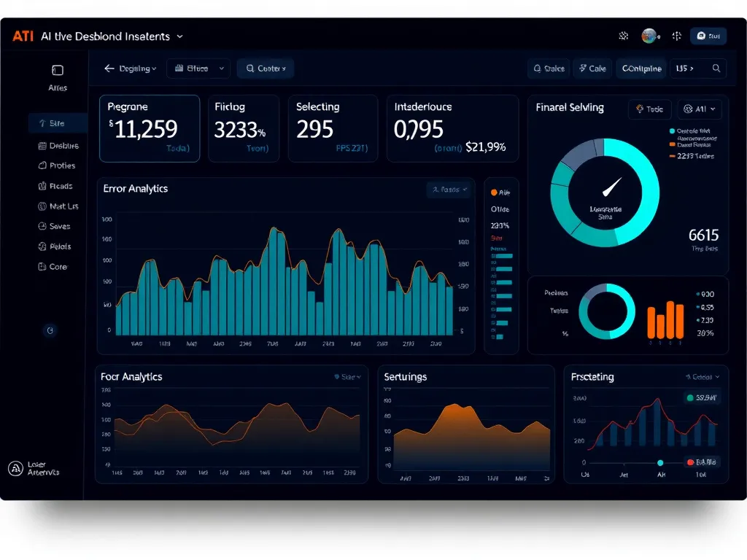This screenshot has width=747, height=560.
Task: Click the search magnifier icon in toolbar
Action: coord(716,68)
